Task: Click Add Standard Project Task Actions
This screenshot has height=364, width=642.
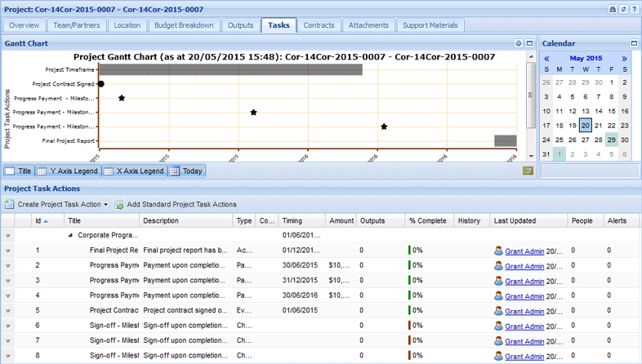Action: [176, 204]
